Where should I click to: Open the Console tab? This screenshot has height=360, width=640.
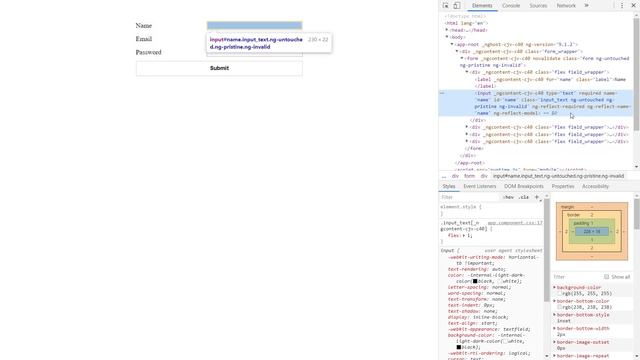click(x=511, y=6)
